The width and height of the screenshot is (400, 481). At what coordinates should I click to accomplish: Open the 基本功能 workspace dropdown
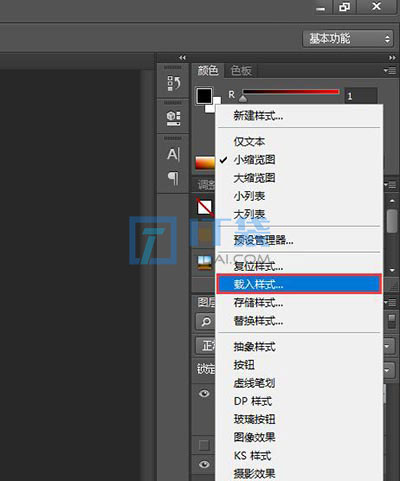tap(348, 39)
